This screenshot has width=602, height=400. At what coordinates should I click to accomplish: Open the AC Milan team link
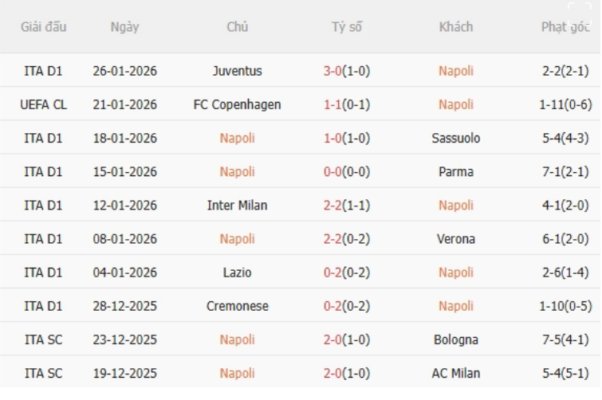pos(456,373)
